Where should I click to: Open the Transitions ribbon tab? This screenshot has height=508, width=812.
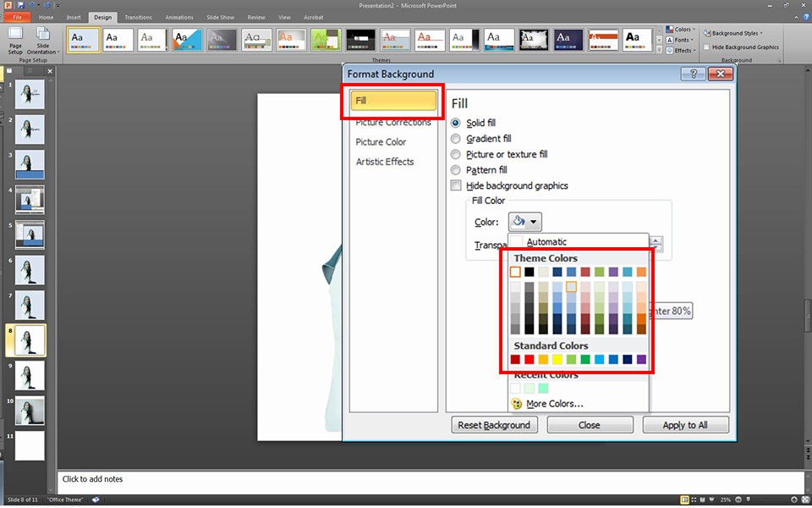point(138,17)
